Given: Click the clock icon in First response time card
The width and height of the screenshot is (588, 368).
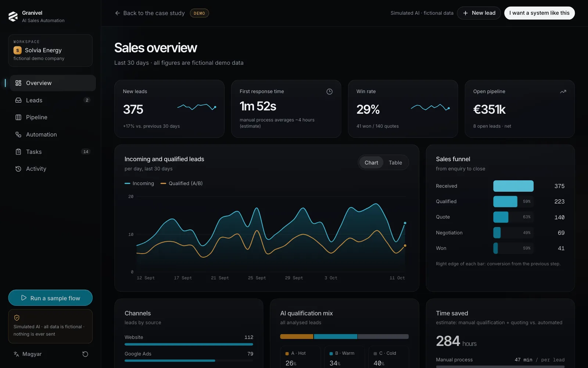Looking at the screenshot, I should click(329, 92).
